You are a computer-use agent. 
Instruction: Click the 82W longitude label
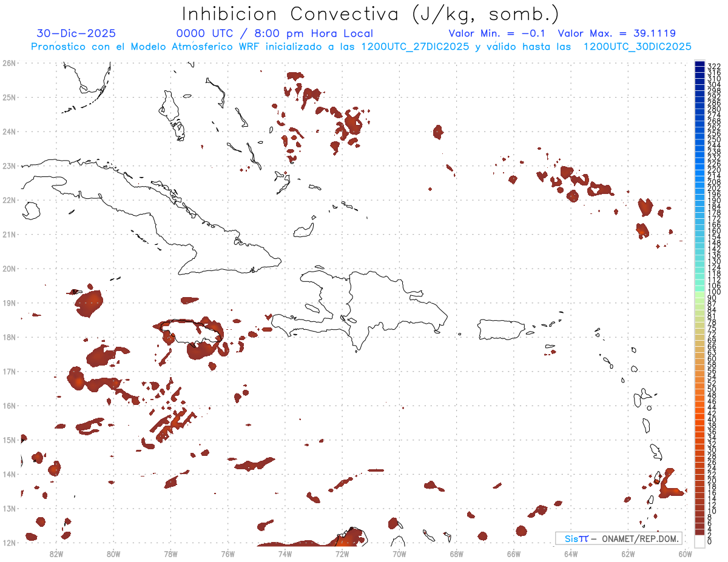pos(56,554)
